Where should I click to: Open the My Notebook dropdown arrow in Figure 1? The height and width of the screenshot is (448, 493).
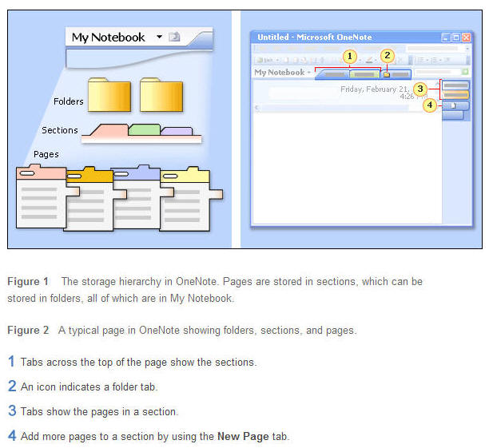(159, 37)
